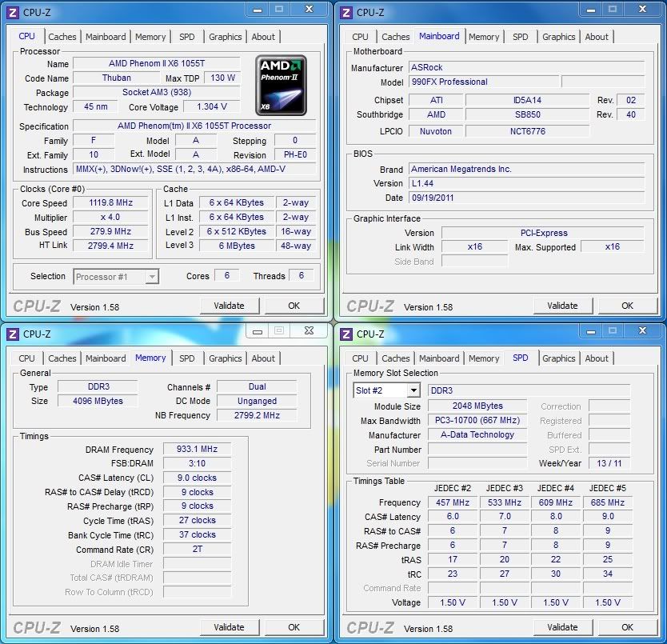Expand the Slot #2 memory slot dropdown

click(x=413, y=390)
